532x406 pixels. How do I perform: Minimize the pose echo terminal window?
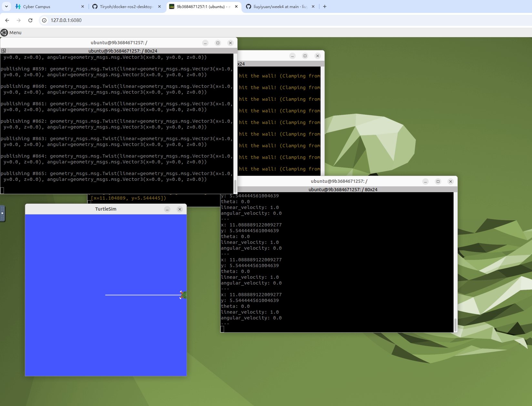[x=425, y=182]
